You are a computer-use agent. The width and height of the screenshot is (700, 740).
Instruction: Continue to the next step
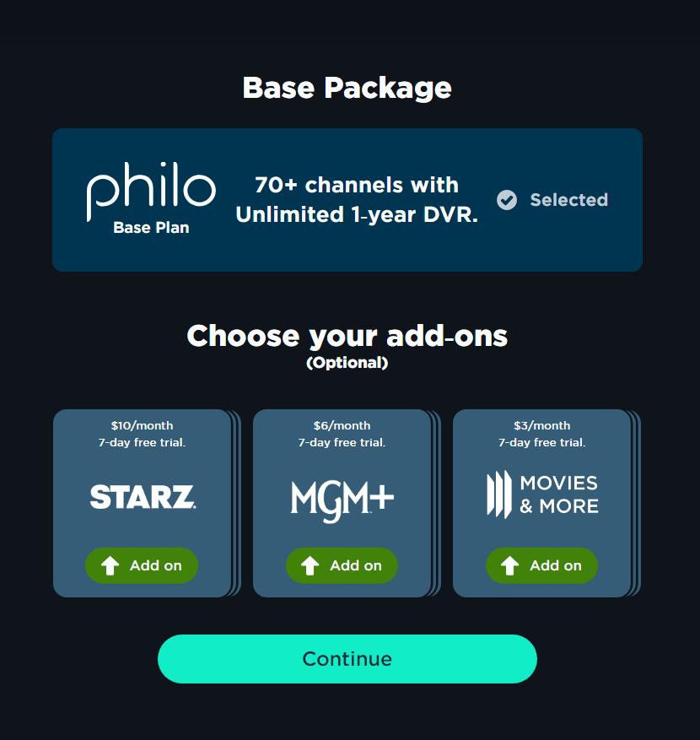347,659
